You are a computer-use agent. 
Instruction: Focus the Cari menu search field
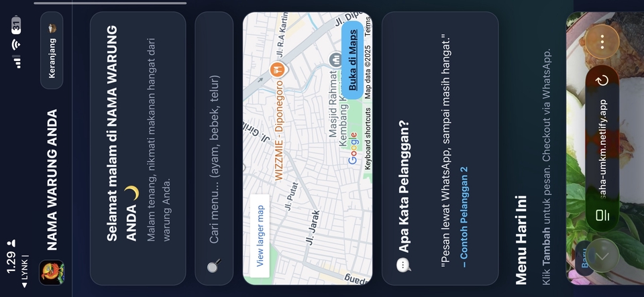[x=214, y=148]
